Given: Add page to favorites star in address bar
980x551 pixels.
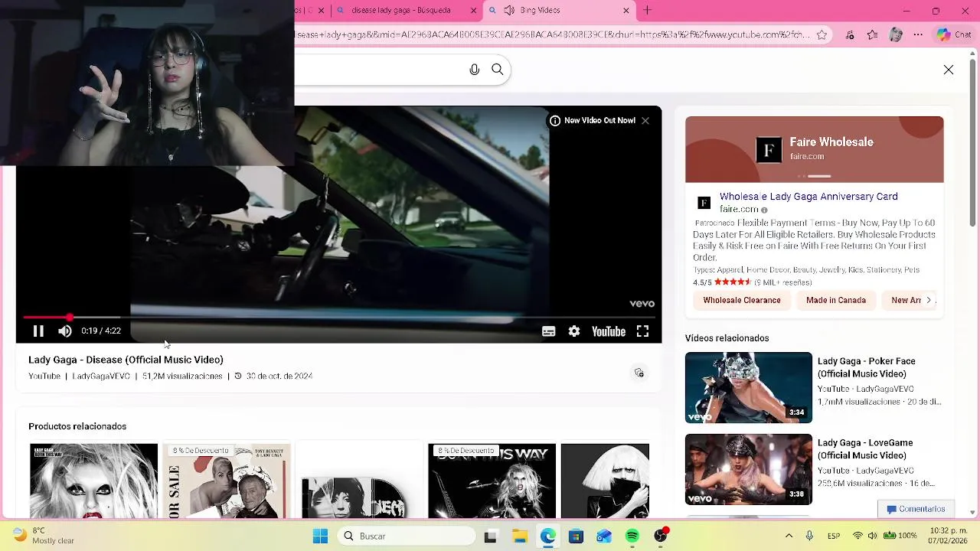Looking at the screenshot, I should click(x=822, y=34).
